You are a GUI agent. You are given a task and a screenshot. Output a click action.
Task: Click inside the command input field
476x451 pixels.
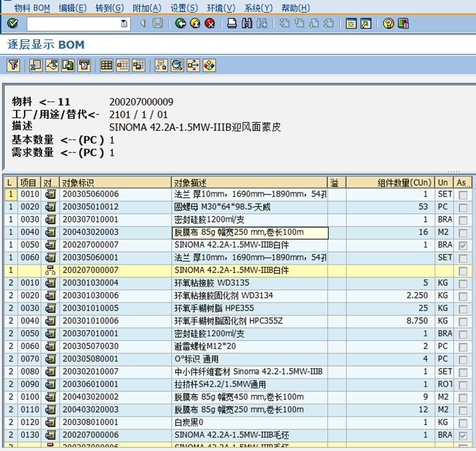pos(74,24)
